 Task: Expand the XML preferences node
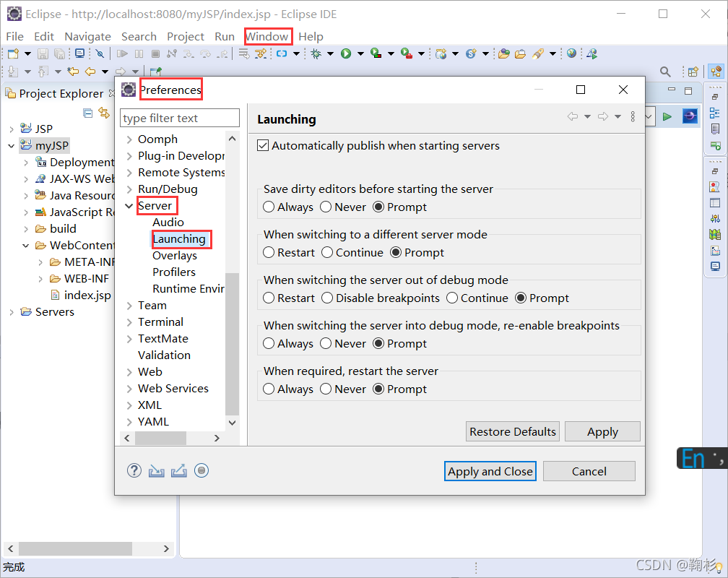(129, 405)
